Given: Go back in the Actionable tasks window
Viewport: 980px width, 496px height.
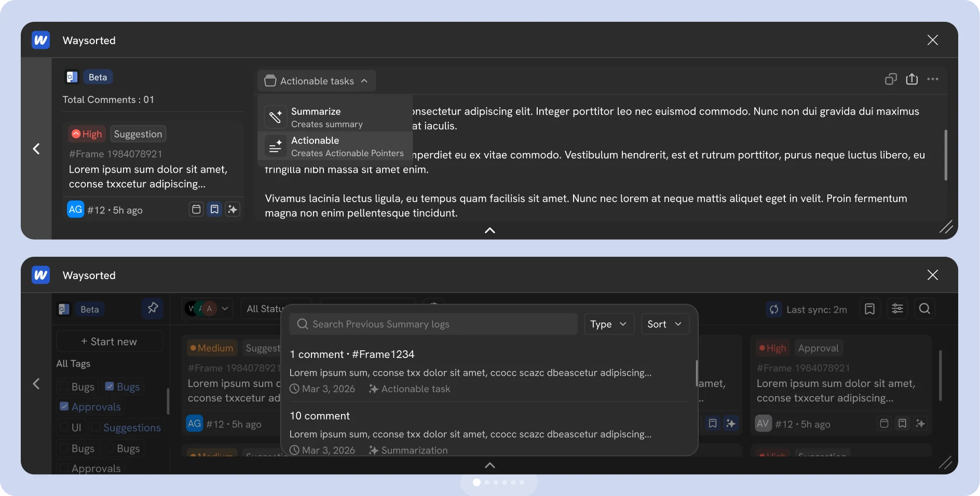Looking at the screenshot, I should 36,149.
